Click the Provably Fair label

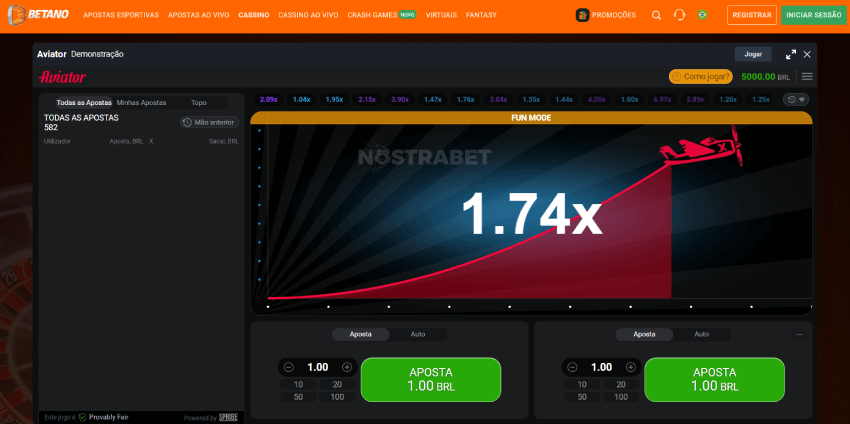(x=108, y=417)
